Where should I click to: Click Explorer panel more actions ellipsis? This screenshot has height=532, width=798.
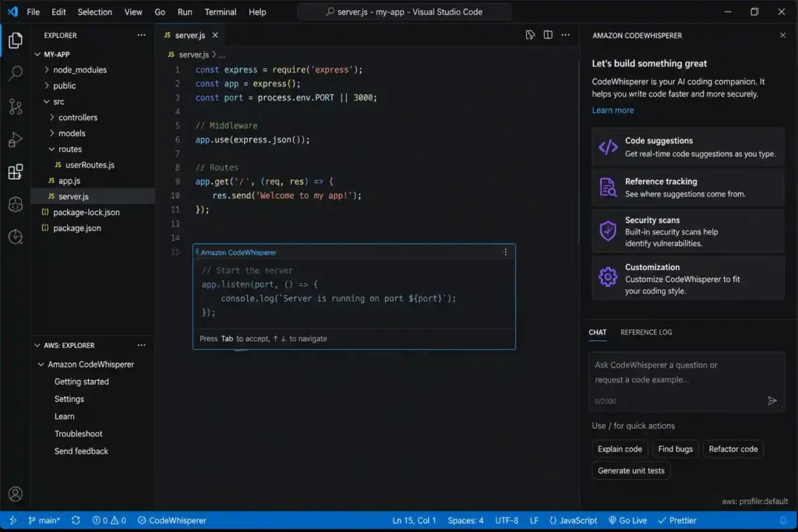142,35
